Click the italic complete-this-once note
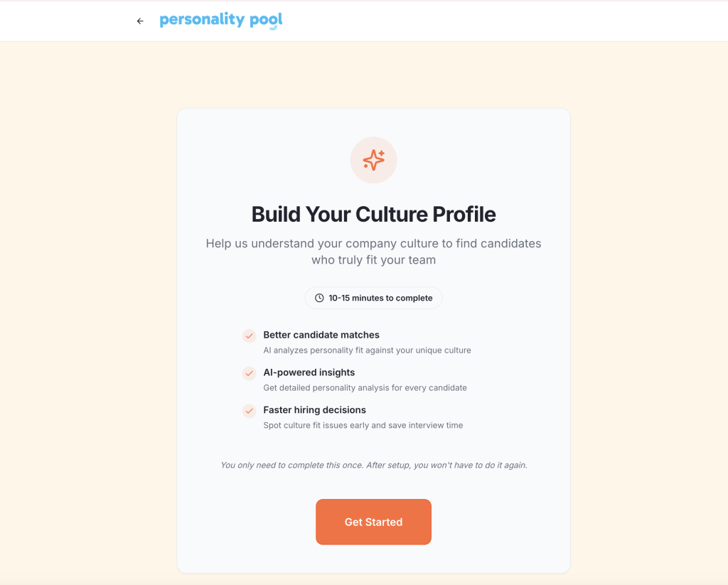728x585 pixels. click(x=373, y=466)
